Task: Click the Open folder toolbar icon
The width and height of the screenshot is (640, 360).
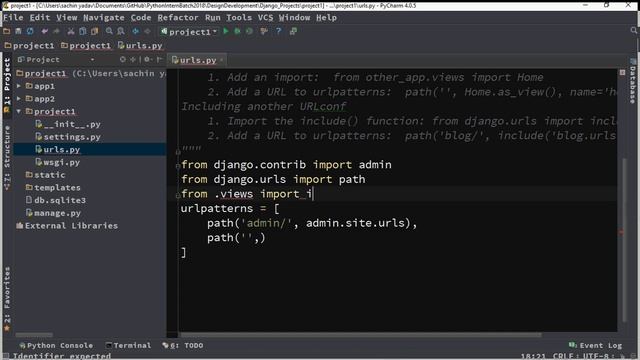Action: [7, 31]
